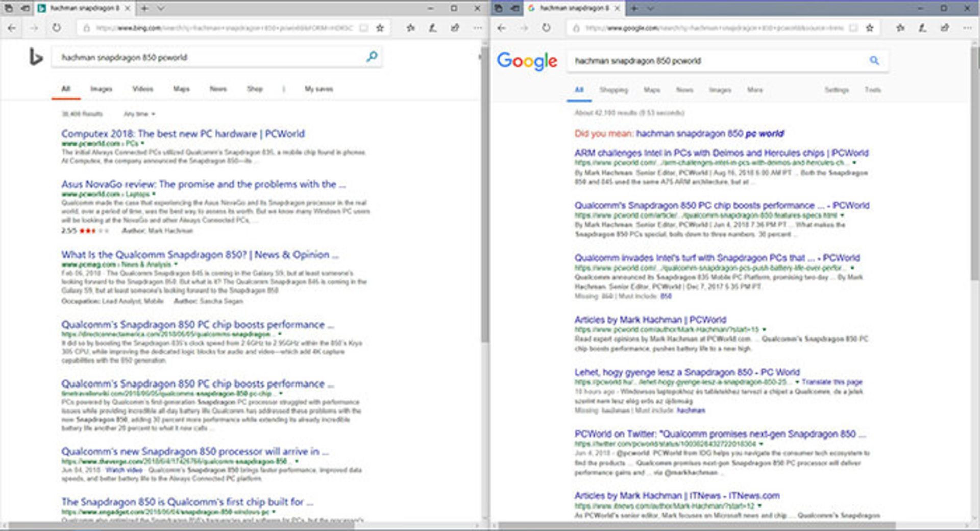Add Bing page to favorites with star
The height and width of the screenshot is (531, 980).
[x=380, y=28]
